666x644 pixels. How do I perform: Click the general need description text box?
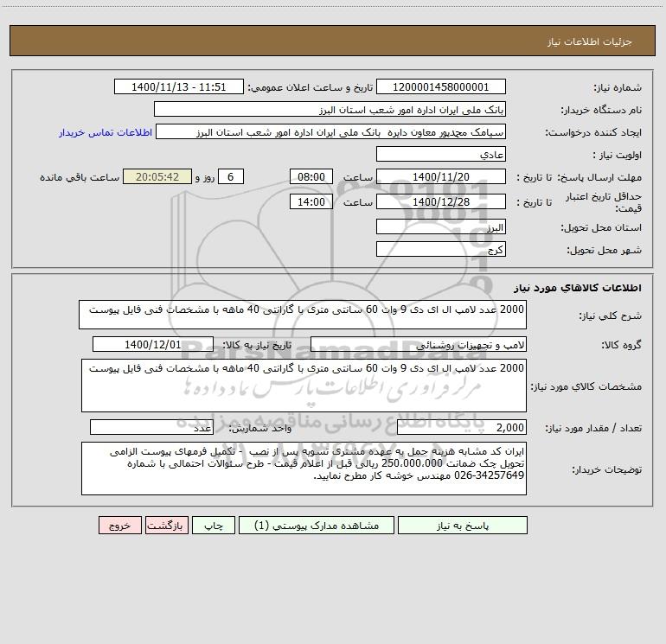pos(303,315)
